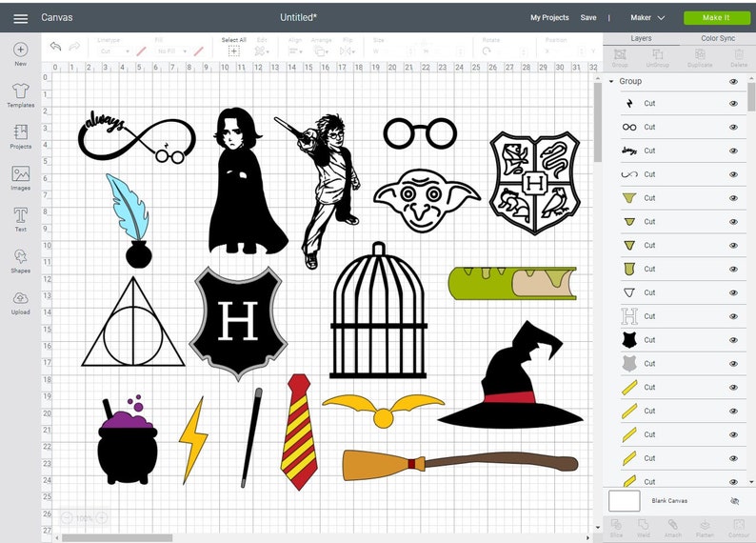The image size is (756, 543).
Task: Click the green Make It button
Action: point(716,18)
